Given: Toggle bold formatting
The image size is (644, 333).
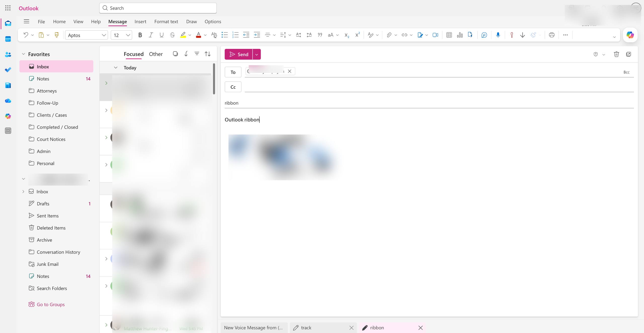Looking at the screenshot, I should [140, 35].
